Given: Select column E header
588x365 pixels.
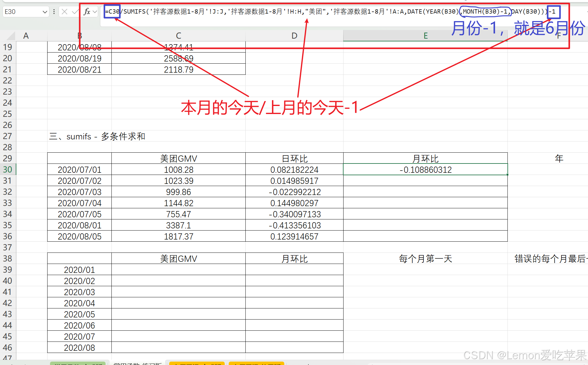Looking at the screenshot, I should pos(425,36).
